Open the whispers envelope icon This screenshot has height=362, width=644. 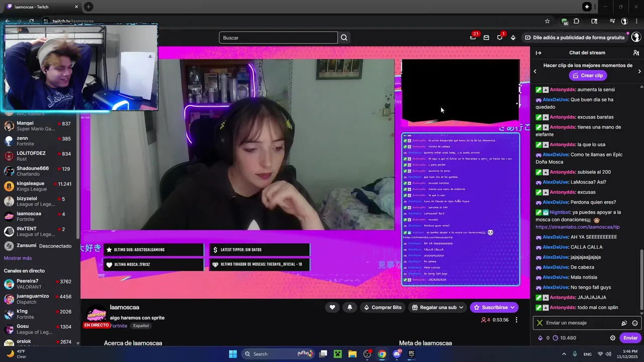[x=487, y=38]
